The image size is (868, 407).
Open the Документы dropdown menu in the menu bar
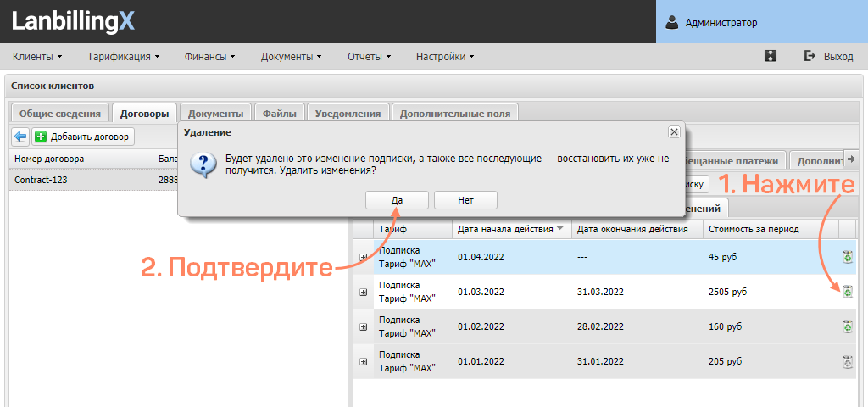pos(292,57)
